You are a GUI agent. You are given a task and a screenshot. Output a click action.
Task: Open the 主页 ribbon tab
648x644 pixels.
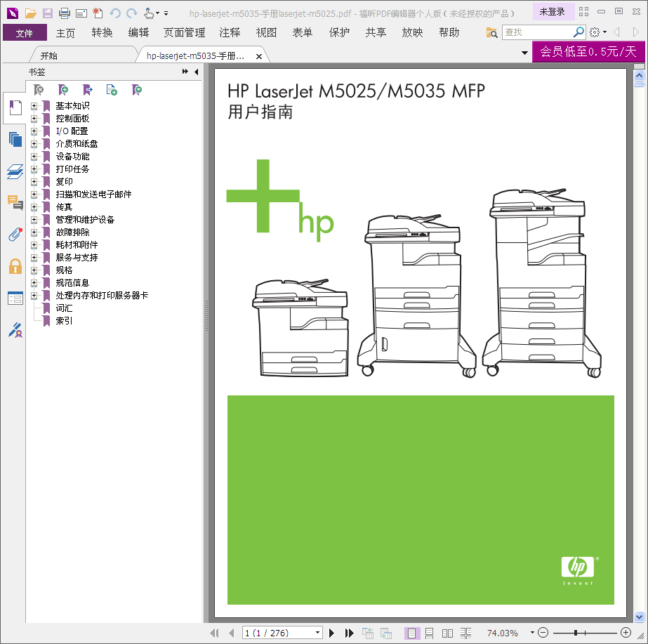tap(66, 32)
